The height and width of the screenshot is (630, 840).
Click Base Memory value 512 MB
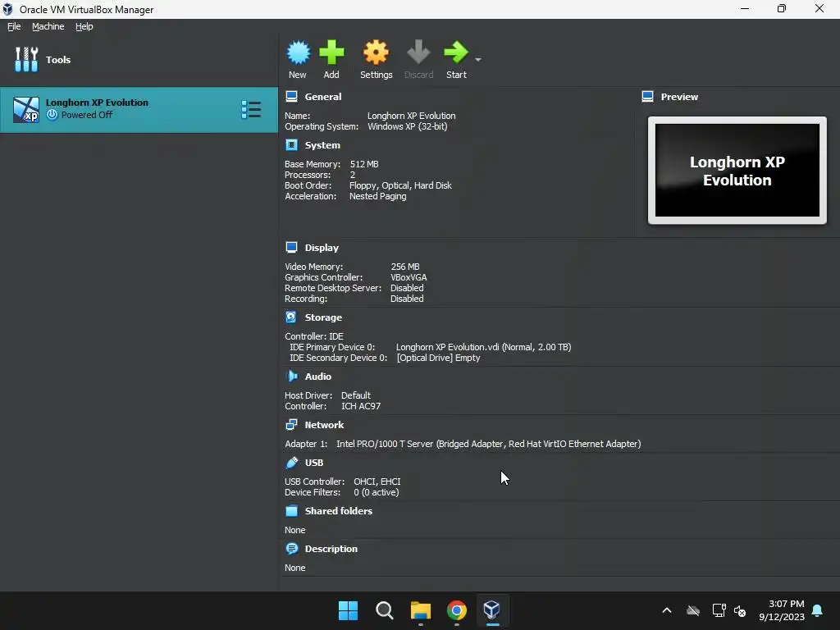tap(364, 164)
